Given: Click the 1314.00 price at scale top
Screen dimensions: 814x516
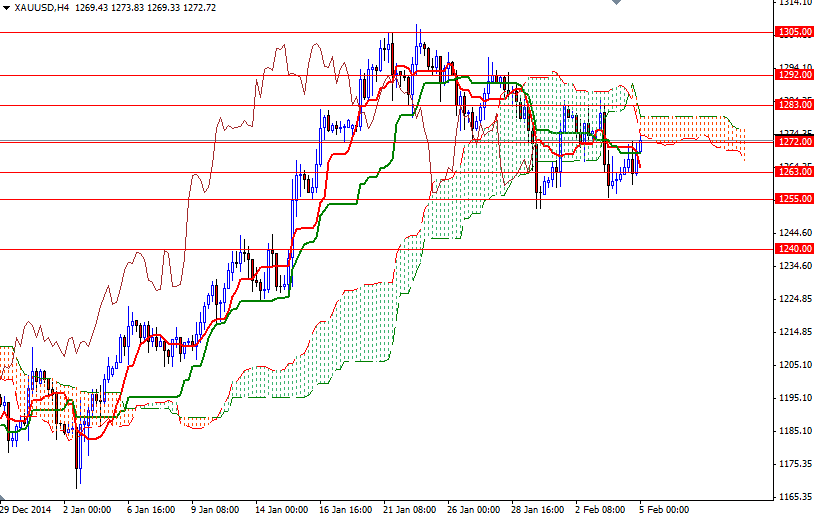Looking at the screenshot, I should pyautogui.click(x=794, y=3).
